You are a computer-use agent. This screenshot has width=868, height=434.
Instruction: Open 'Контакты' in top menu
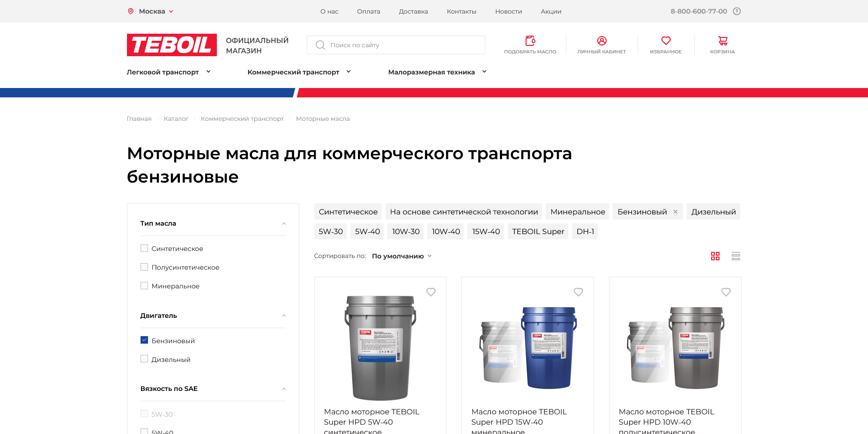(x=461, y=11)
